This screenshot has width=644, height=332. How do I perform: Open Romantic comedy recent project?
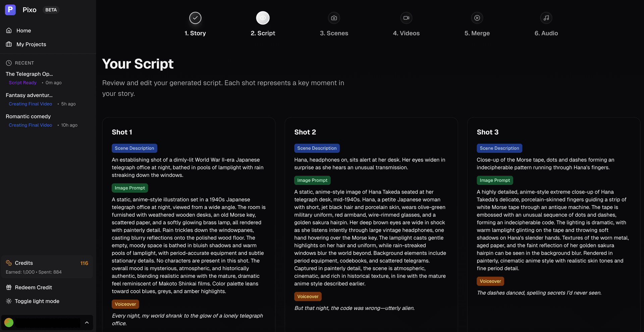click(x=28, y=116)
